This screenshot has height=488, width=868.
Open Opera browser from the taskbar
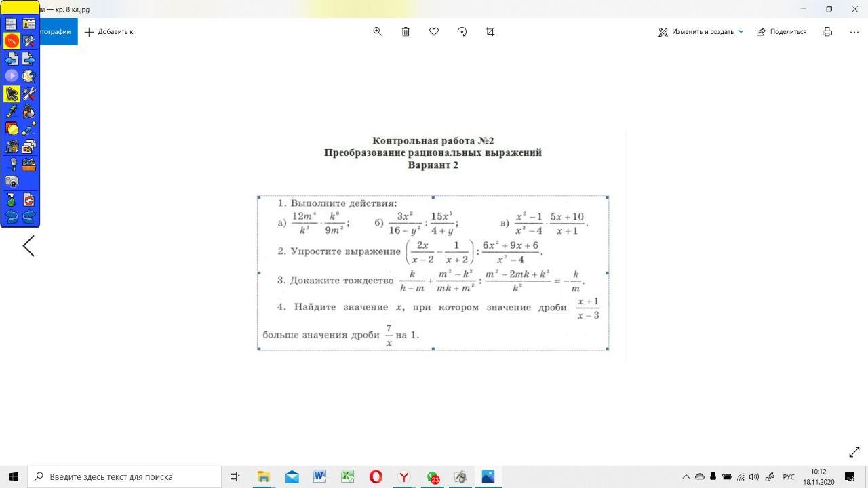click(x=376, y=476)
